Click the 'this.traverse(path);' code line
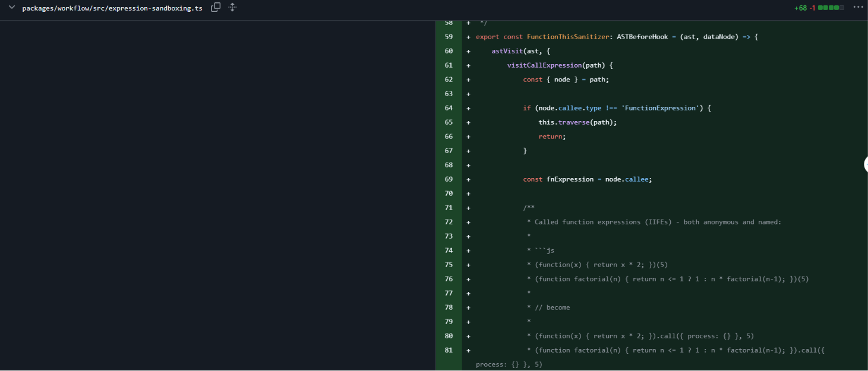This screenshot has width=868, height=371. (577, 122)
